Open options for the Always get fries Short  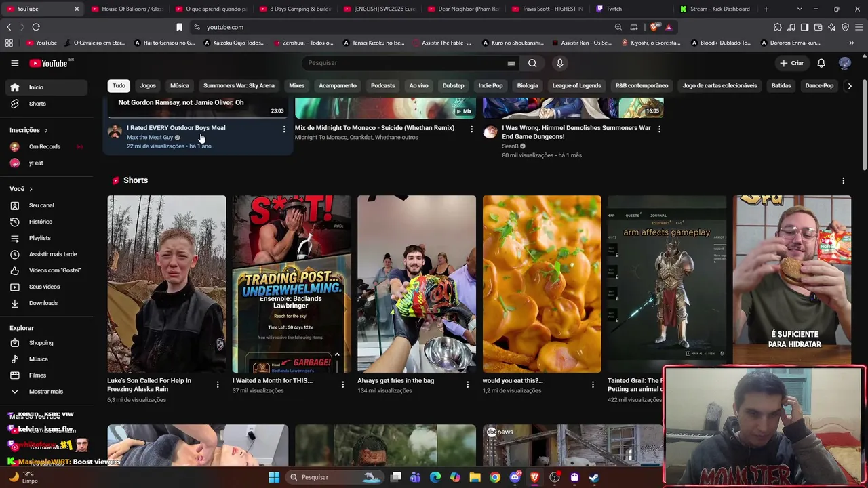[x=467, y=384]
